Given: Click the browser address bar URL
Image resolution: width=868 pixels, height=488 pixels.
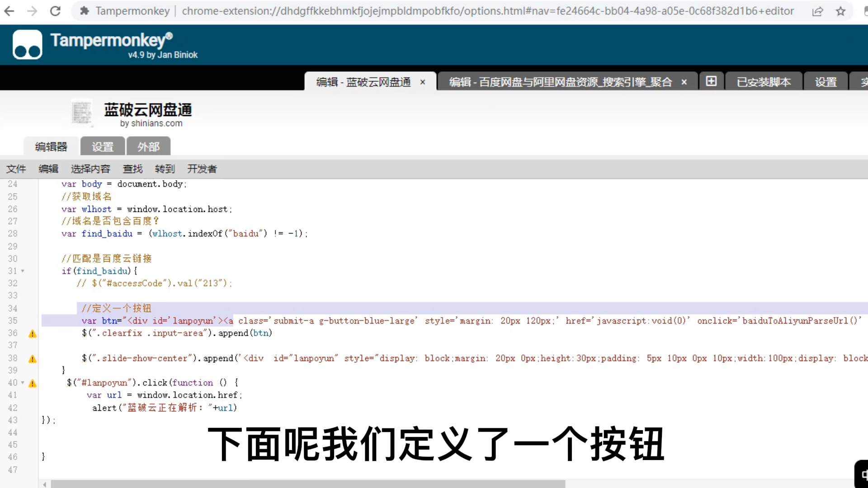Looking at the screenshot, I should click(487, 11).
